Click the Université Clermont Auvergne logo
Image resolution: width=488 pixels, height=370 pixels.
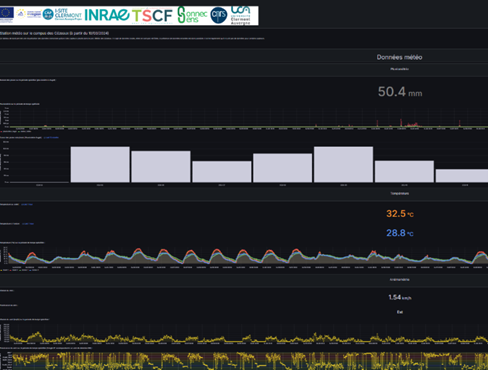point(241,15)
